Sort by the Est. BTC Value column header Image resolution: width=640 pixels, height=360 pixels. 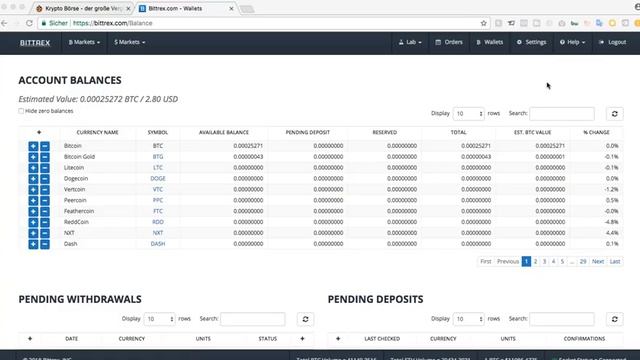point(533,133)
